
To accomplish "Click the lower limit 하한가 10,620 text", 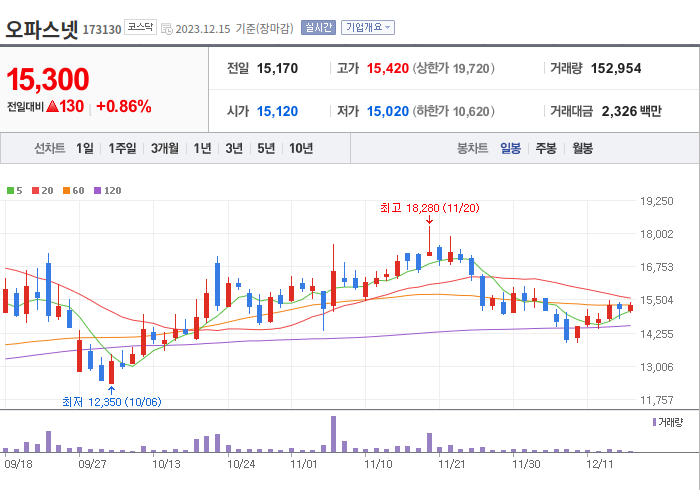I will 454,111.
